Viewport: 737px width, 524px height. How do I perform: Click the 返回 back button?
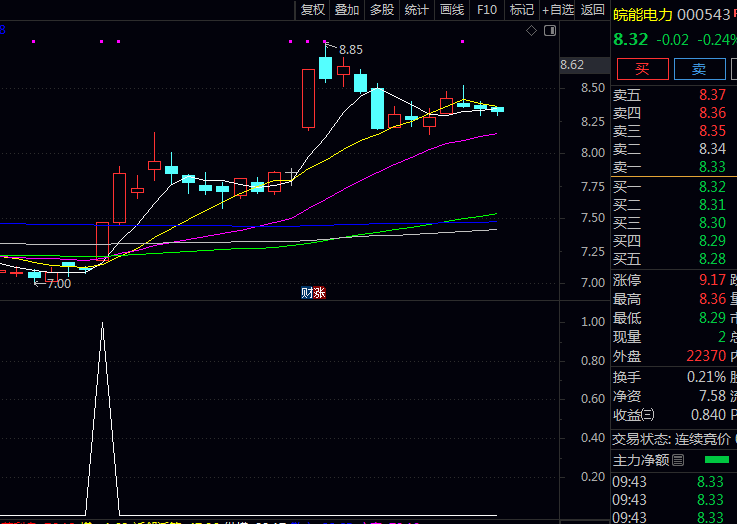[593, 10]
